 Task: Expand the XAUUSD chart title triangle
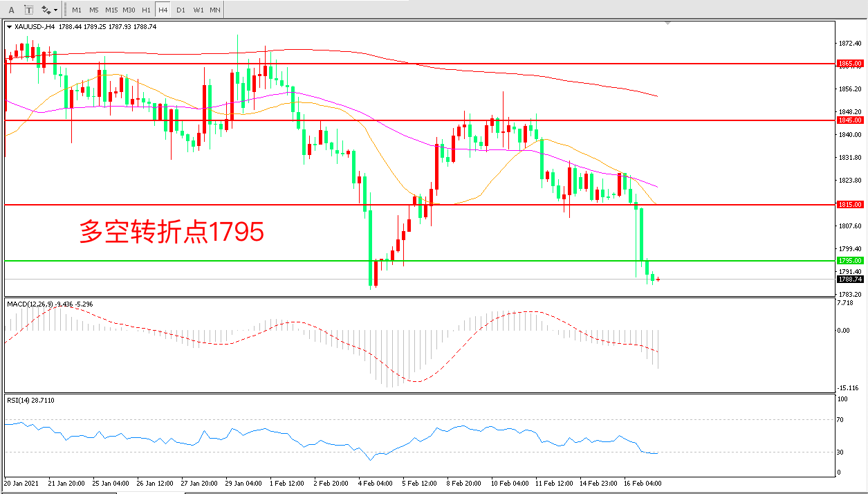click(10, 27)
